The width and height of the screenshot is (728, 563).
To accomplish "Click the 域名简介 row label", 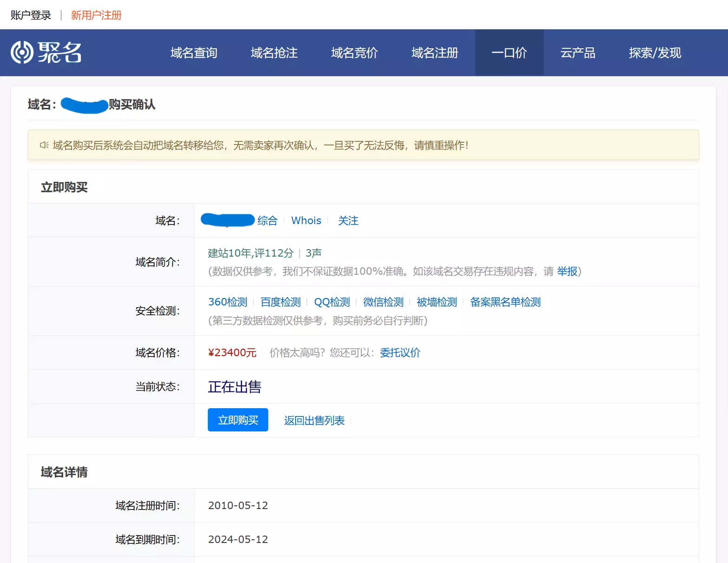I will click(x=158, y=262).
